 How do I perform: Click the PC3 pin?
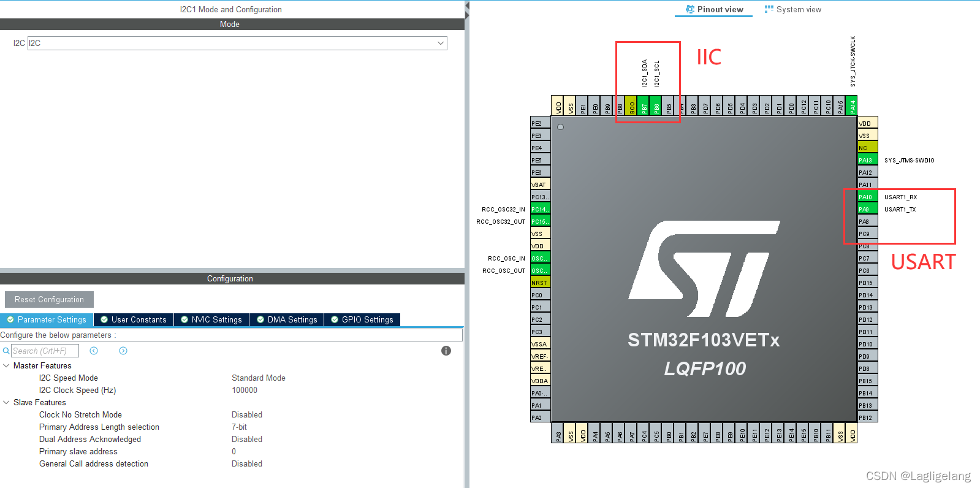click(x=541, y=332)
